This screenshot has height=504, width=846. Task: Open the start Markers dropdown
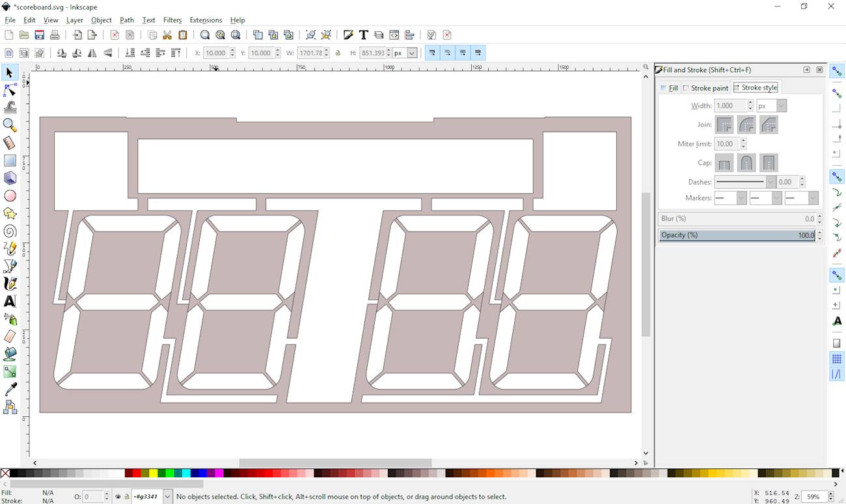[730, 198]
